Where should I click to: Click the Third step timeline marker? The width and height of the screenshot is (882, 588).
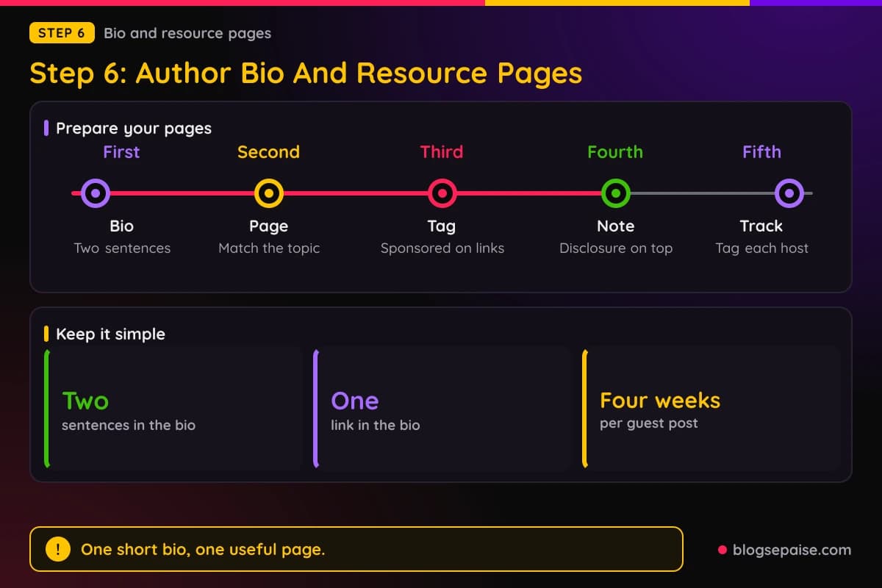442,193
